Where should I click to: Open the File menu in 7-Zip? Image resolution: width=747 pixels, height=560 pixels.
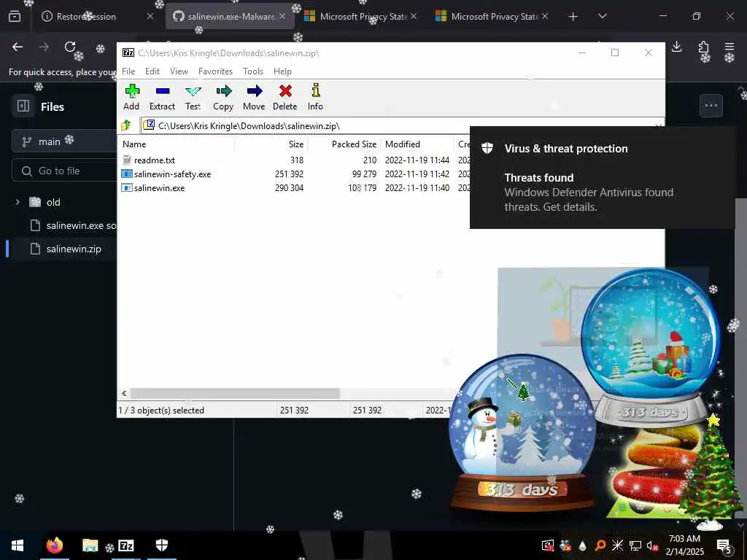(128, 71)
